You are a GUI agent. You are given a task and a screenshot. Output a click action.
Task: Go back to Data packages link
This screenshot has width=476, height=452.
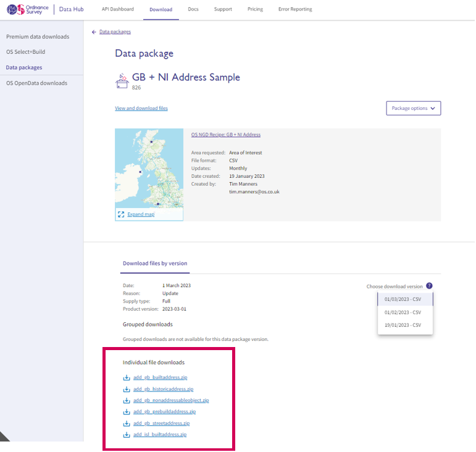pyautogui.click(x=115, y=31)
